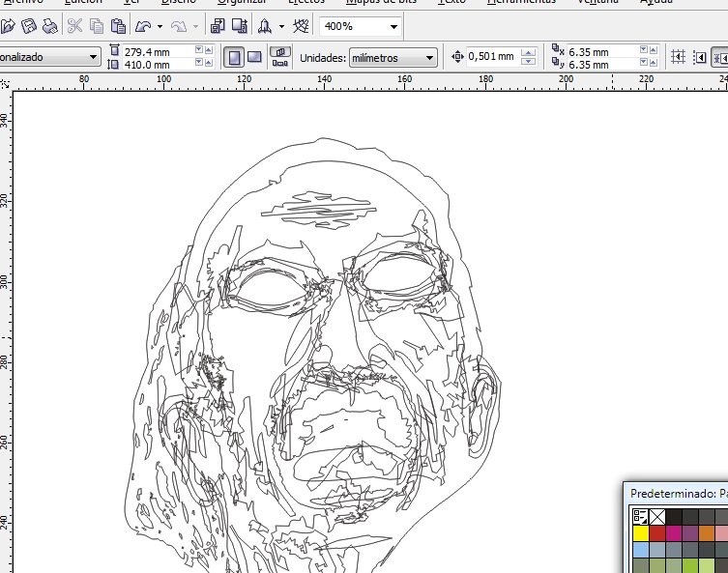This screenshot has height=573, width=728.
Task: Open the Mapas de bits menu
Action: click(x=381, y=1)
